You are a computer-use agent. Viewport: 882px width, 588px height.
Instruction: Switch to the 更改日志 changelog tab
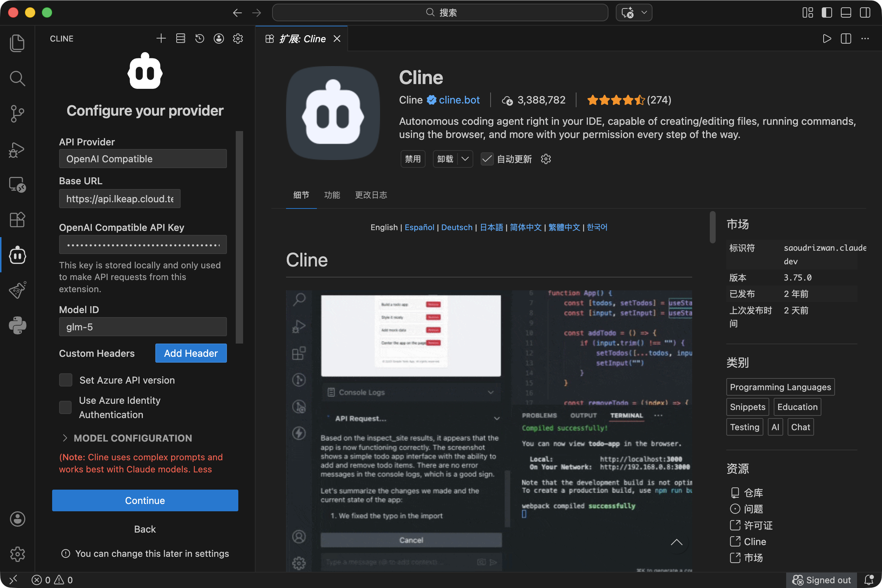coord(370,195)
